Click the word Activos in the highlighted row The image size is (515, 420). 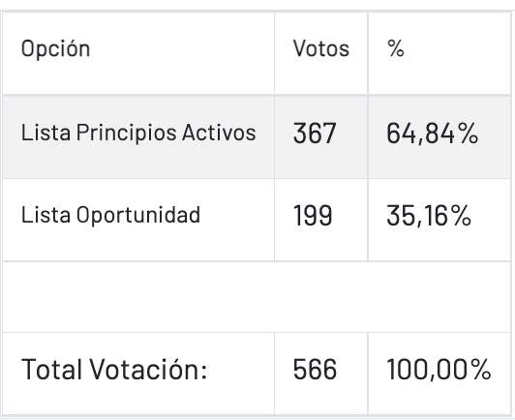(219, 133)
